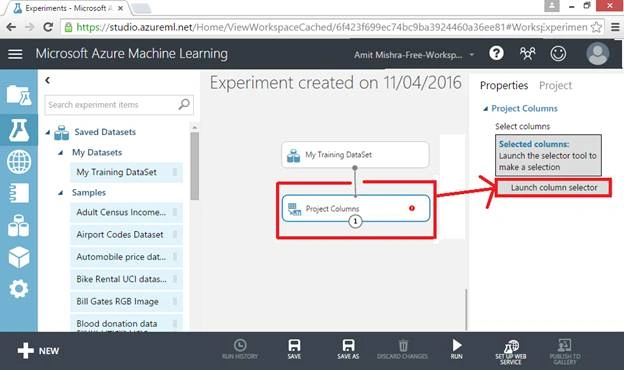Select Adult Census Income dataset item
Screen dimensions: 624x370
click(127, 212)
